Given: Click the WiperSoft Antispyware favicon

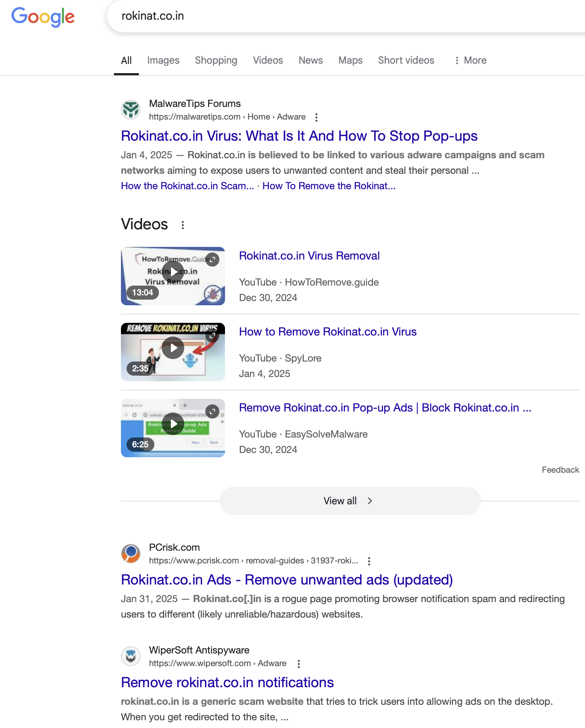Looking at the screenshot, I should click(x=131, y=656).
